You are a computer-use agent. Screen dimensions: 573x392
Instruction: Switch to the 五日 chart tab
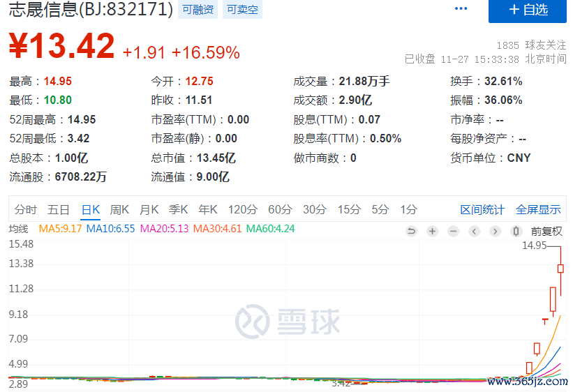pyautogui.click(x=59, y=210)
